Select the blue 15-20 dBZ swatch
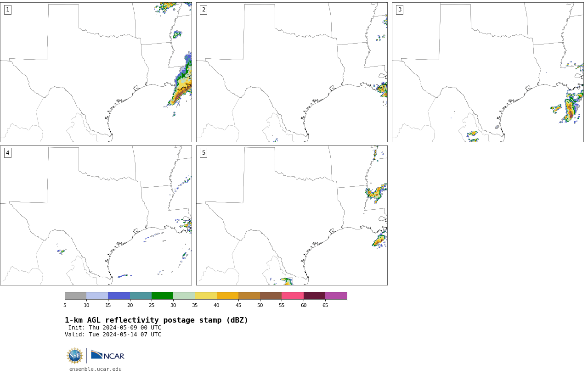The image size is (588, 374). point(119,296)
